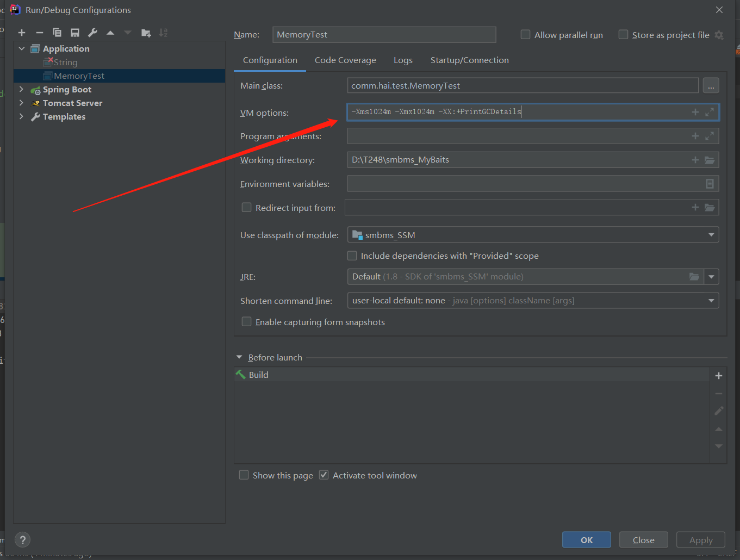Expand the Program arguments field
This screenshot has width=740, height=560.
(x=710, y=136)
